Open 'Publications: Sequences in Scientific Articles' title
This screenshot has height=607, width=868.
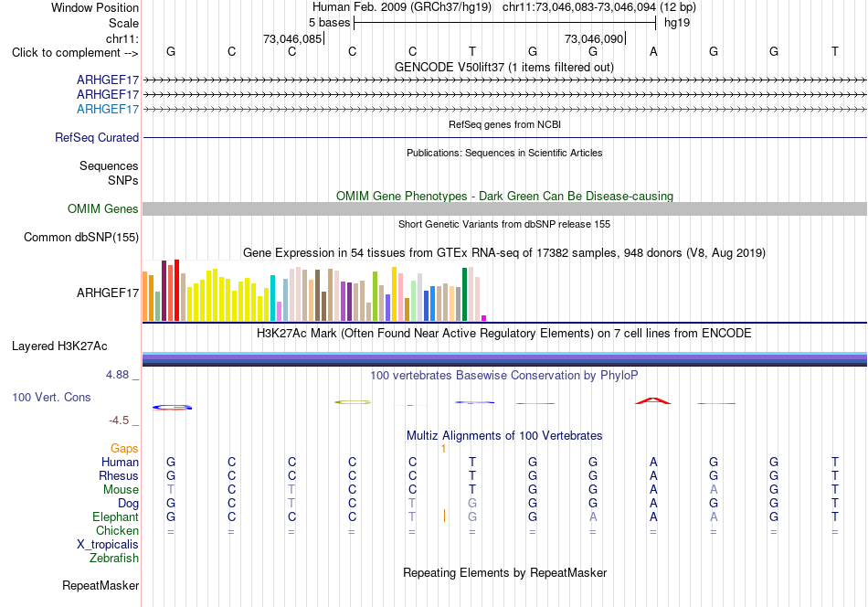tap(504, 153)
